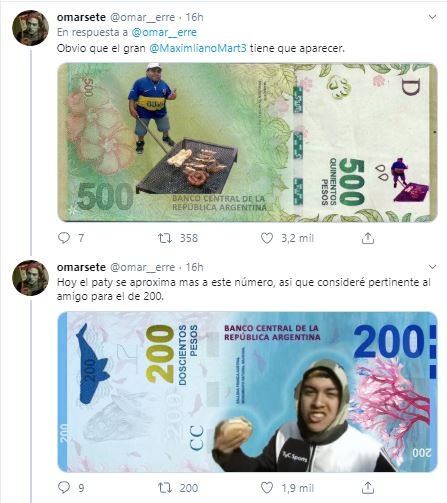Click the first tweet's profile avatar
The height and width of the screenshot is (503, 447).
[x=30, y=28]
